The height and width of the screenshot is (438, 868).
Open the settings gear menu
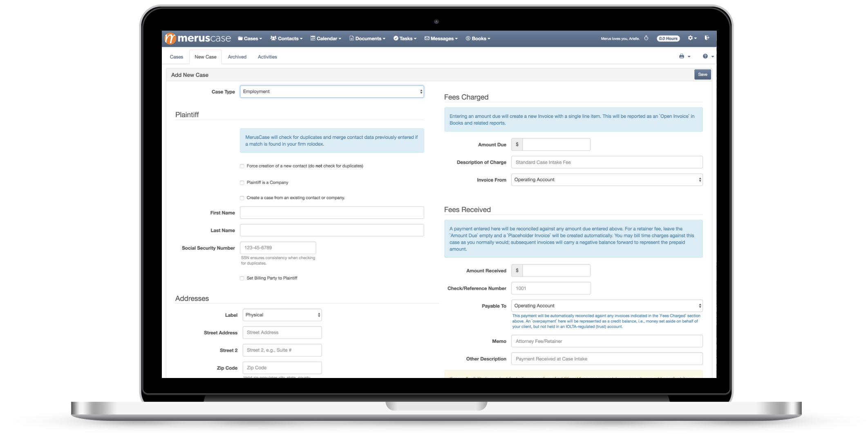coord(691,38)
